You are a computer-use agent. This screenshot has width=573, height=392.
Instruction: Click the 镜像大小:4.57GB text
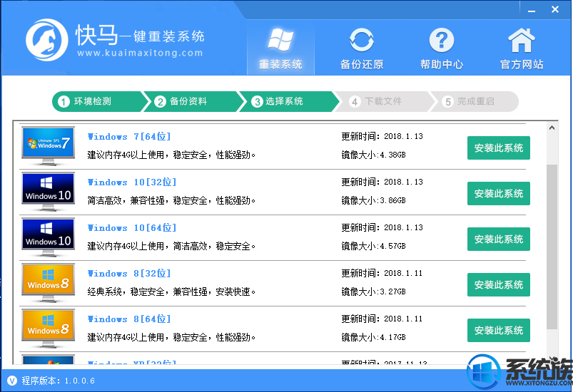click(x=373, y=246)
